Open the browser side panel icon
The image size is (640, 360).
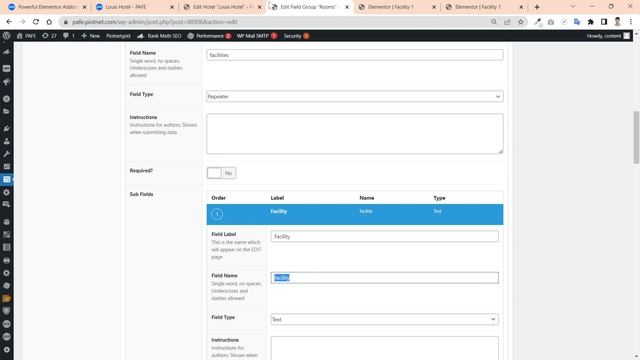coord(604,22)
